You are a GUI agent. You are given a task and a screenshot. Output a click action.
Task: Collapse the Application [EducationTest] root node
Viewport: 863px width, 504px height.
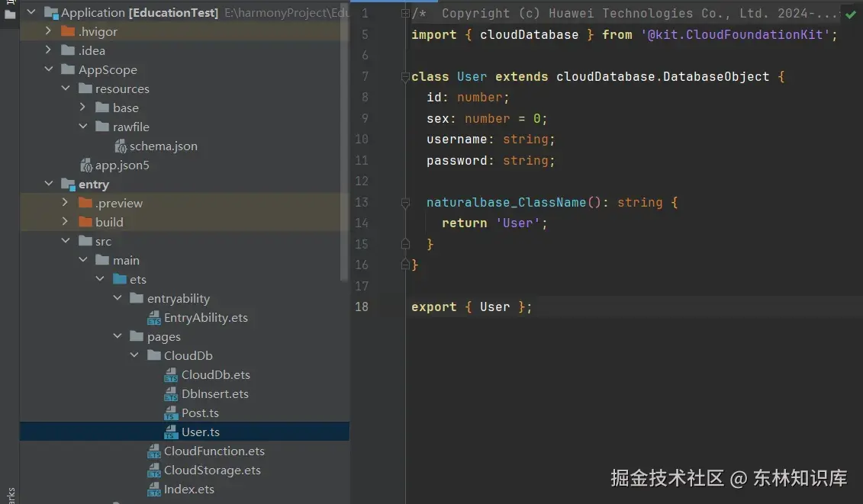click(x=31, y=12)
